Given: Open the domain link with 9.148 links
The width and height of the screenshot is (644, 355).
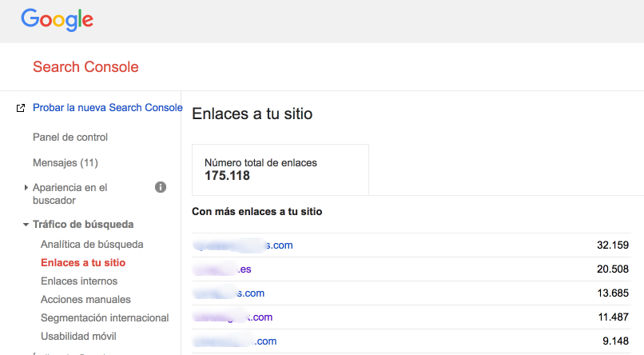Looking at the screenshot, I should coord(235,341).
